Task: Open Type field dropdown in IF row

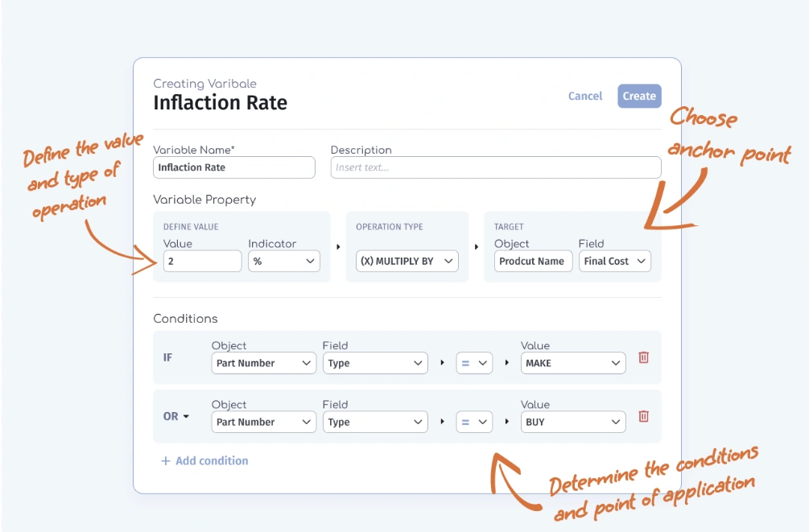Action: (x=375, y=363)
